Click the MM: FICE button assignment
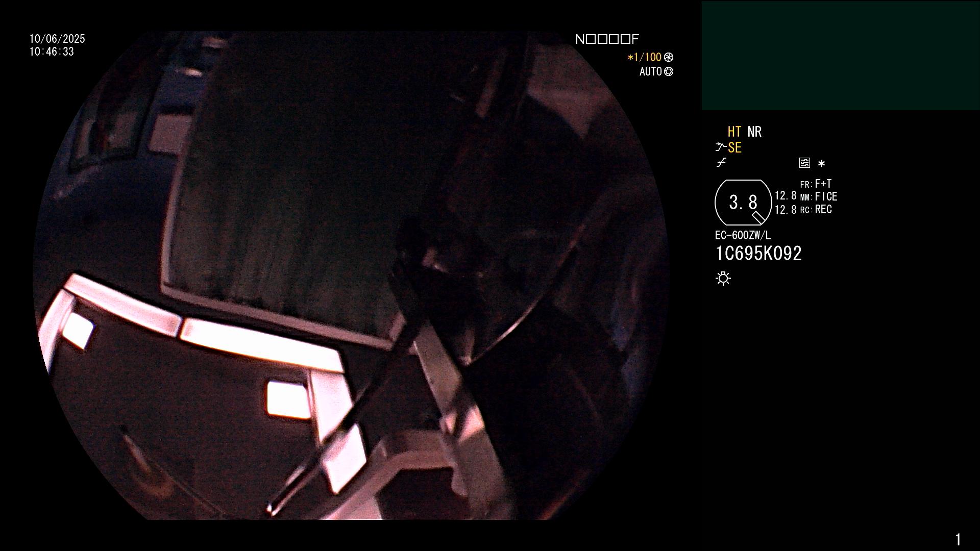 click(x=819, y=196)
